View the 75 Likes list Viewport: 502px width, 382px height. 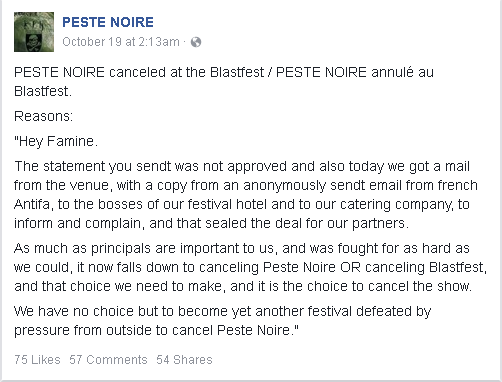(x=37, y=360)
